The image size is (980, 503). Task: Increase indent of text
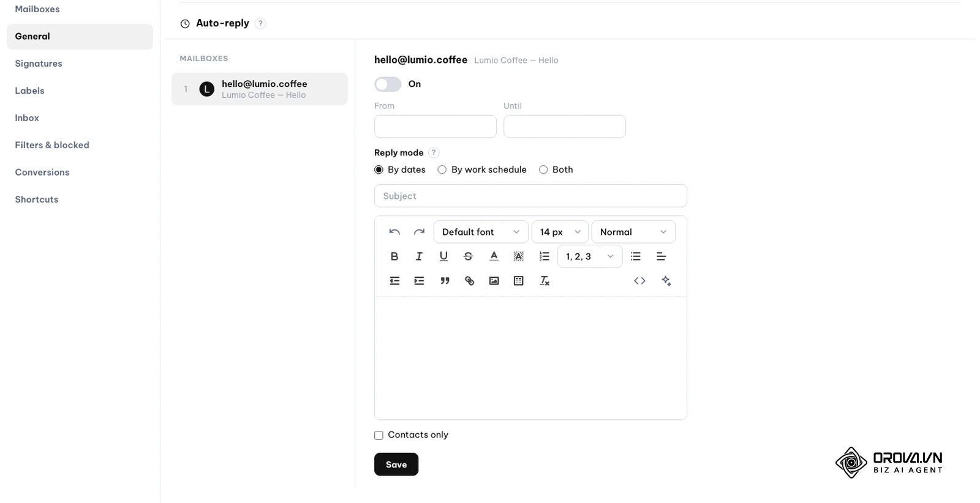(419, 281)
